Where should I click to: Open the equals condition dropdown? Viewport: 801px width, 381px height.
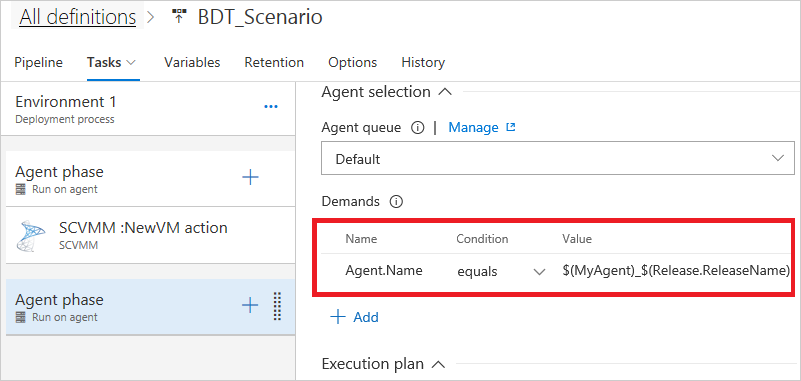click(x=501, y=272)
